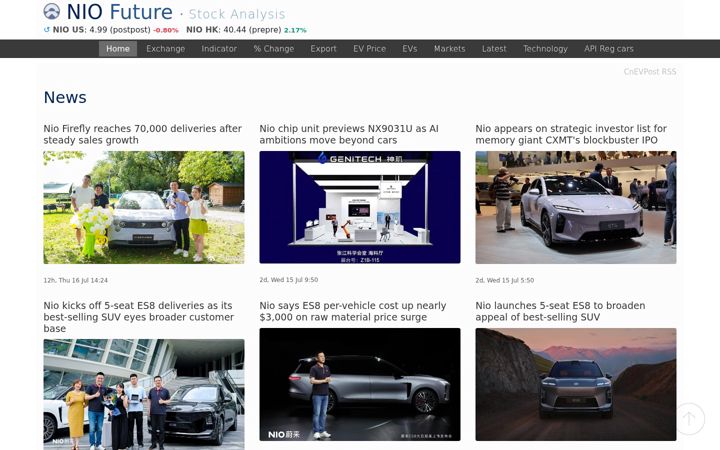
Task: Open the Technology menu item
Action: click(546, 49)
